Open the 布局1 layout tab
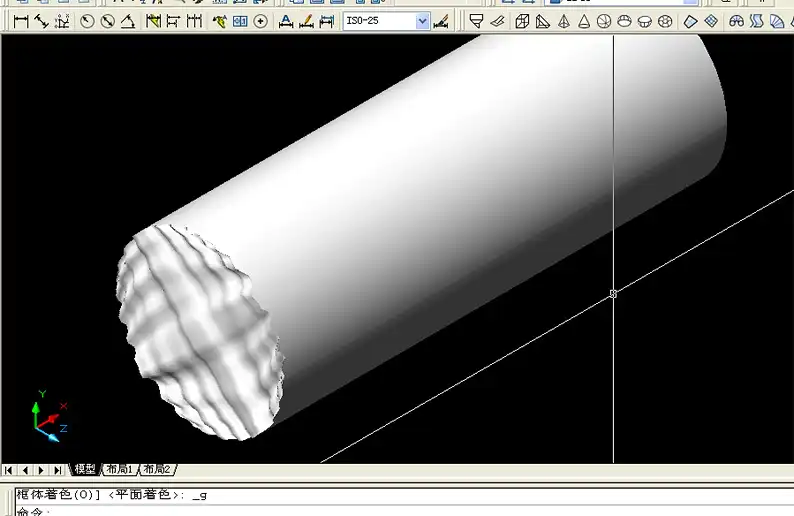 (x=120, y=470)
